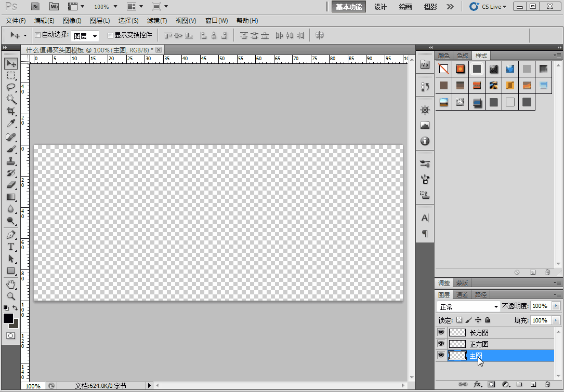Select the Dodge tool

tap(11, 221)
